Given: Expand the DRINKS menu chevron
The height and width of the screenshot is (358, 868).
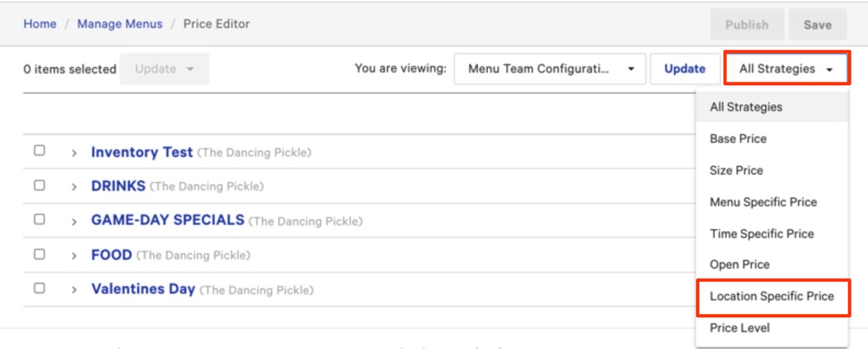Looking at the screenshot, I should coord(74,187).
